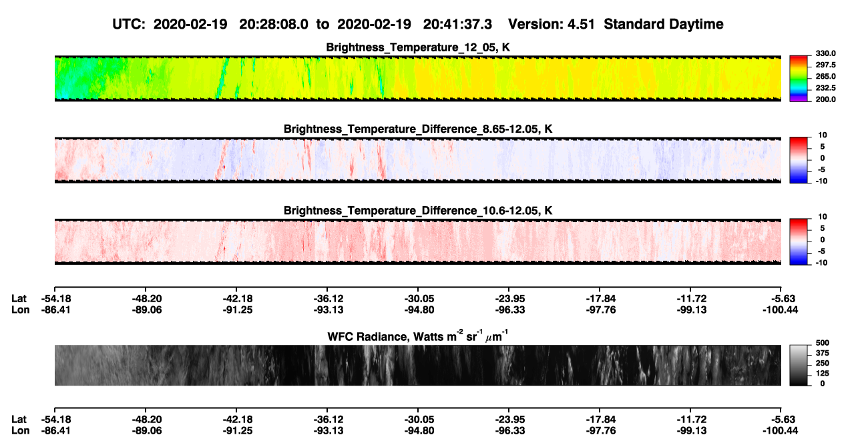Click the grayscale WFC Radiance color bar

pyautogui.click(x=799, y=364)
